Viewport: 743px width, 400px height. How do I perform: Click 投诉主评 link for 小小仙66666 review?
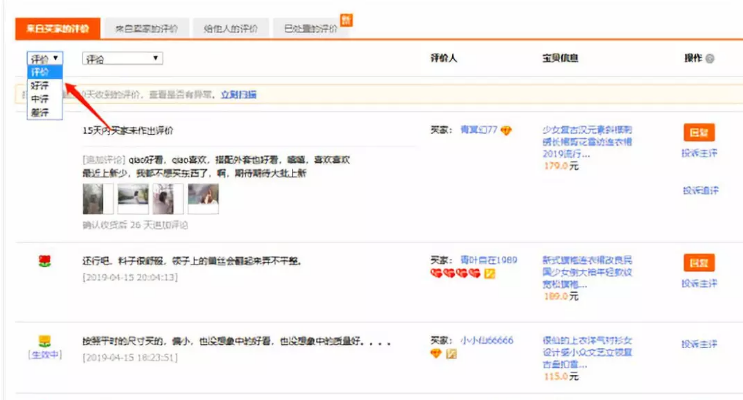coord(699,344)
